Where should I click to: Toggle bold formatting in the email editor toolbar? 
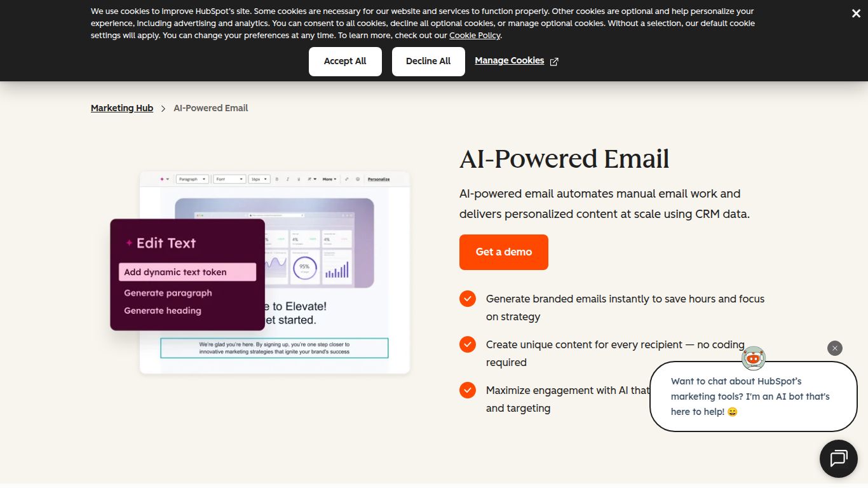point(277,179)
